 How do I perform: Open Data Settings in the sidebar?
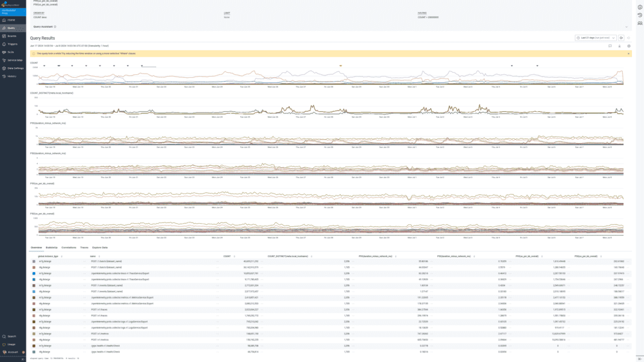pyautogui.click(x=13, y=68)
